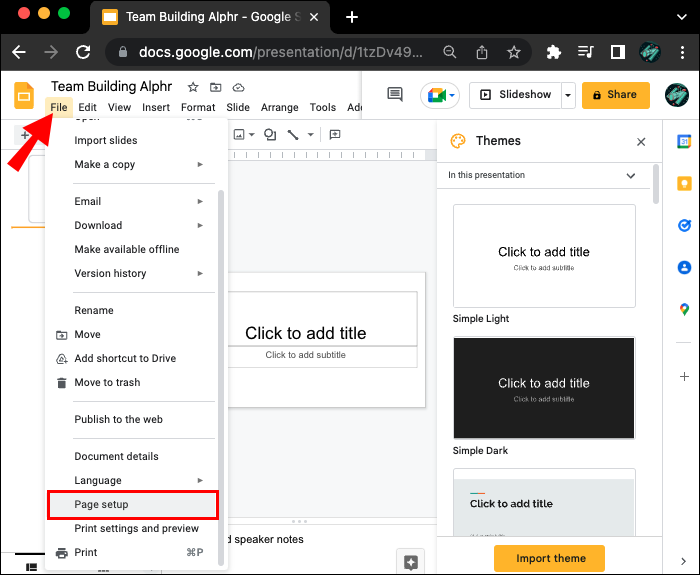The width and height of the screenshot is (700, 575).
Task: Expand Slideshow options dropdown arrow
Action: [568, 95]
